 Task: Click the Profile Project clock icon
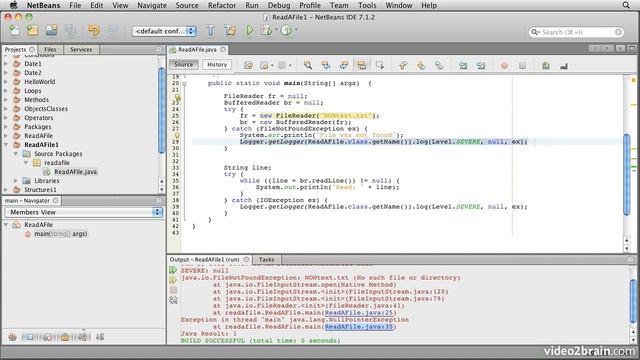pos(286,31)
